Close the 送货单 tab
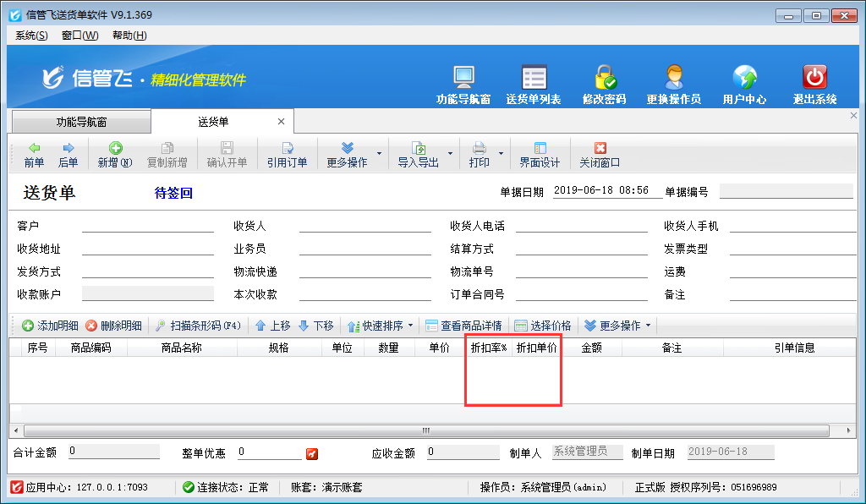The height and width of the screenshot is (504, 866). [x=282, y=122]
